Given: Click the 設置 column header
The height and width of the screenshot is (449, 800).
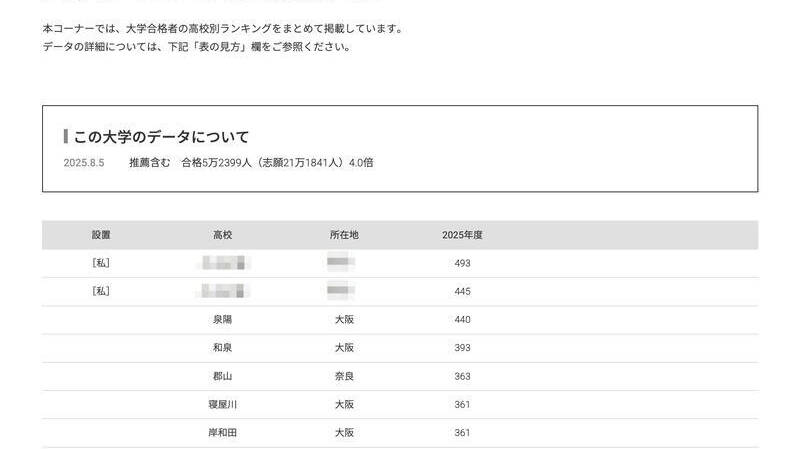Looking at the screenshot, I should pos(101,235).
